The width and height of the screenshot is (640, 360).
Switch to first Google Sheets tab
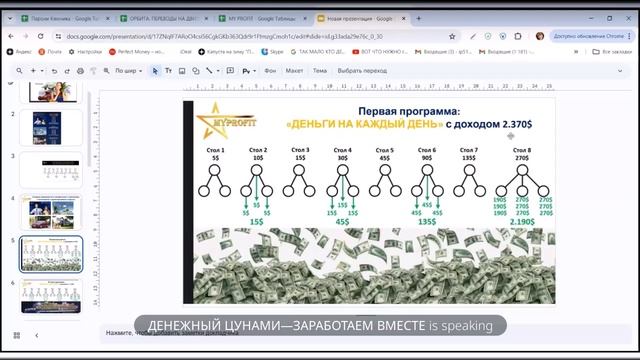[x=65, y=18]
